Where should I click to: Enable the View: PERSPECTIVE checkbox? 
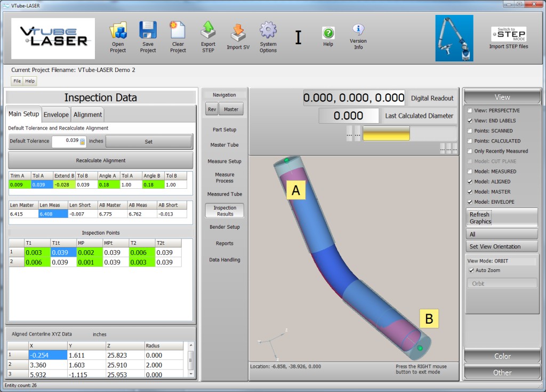tap(469, 110)
